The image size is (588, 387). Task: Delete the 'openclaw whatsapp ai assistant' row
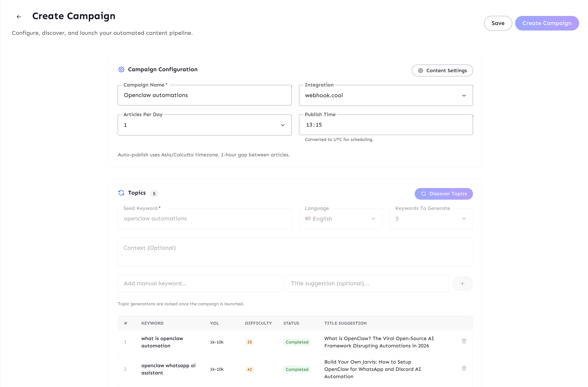[464, 368]
